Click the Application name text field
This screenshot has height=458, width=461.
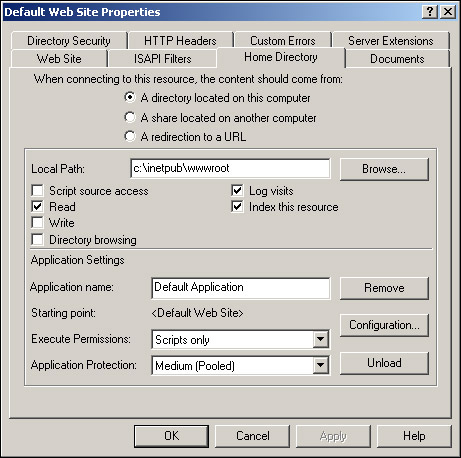pyautogui.click(x=241, y=288)
